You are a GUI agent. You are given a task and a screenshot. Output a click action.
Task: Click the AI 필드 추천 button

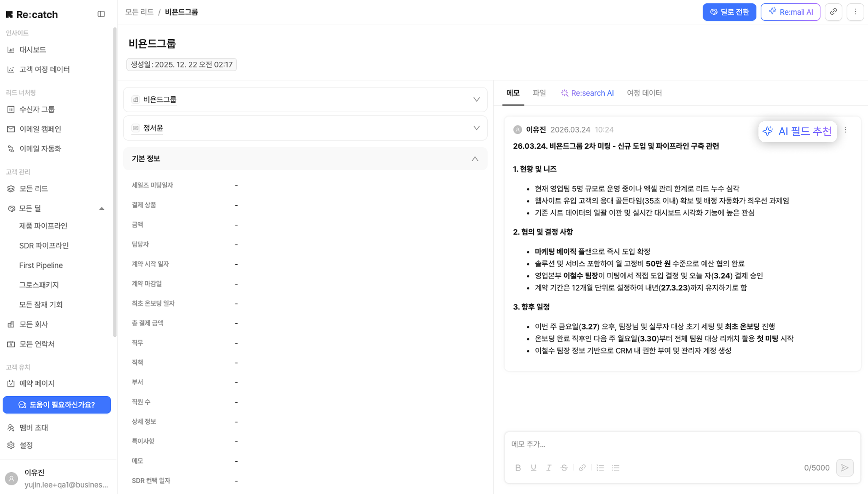[x=797, y=131]
